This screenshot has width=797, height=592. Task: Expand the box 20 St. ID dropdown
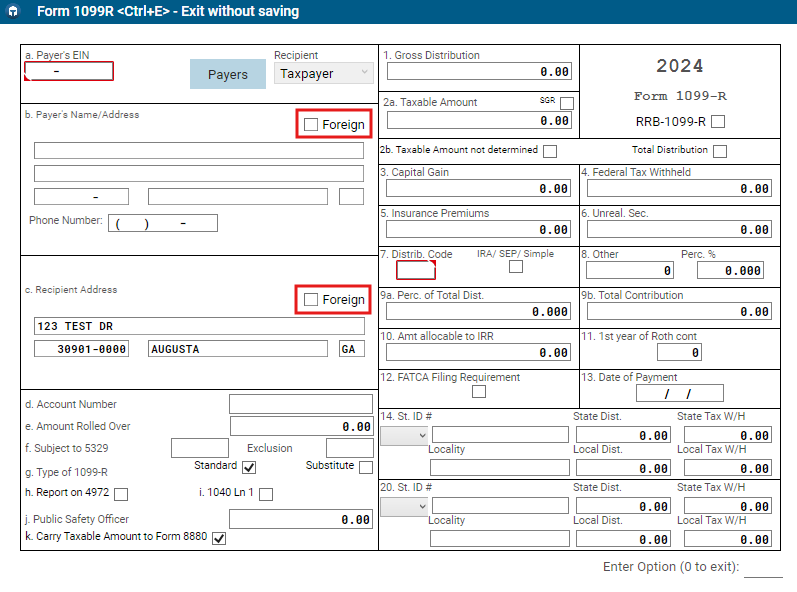click(404, 507)
